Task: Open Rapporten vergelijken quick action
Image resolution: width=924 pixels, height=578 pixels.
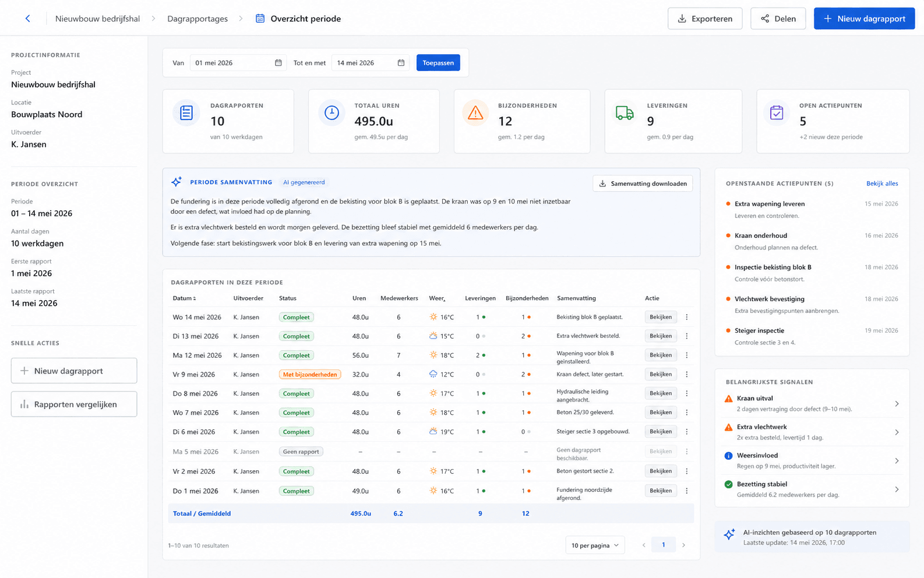Action: coord(74,404)
